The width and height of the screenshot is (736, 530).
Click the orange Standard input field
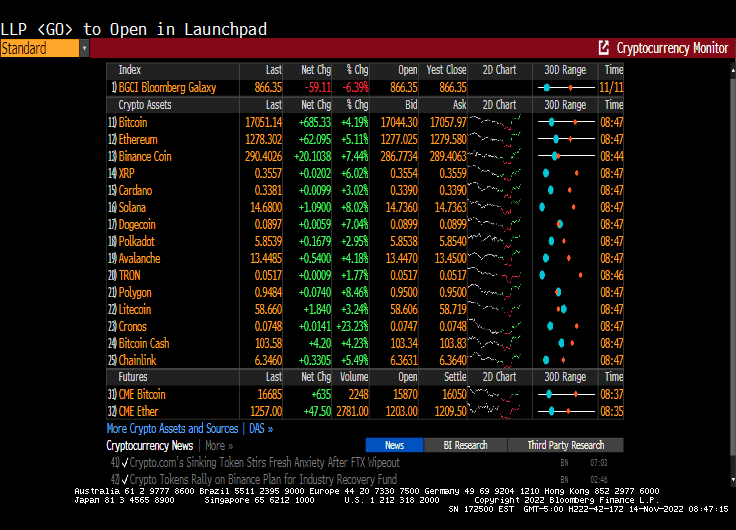click(x=39, y=48)
